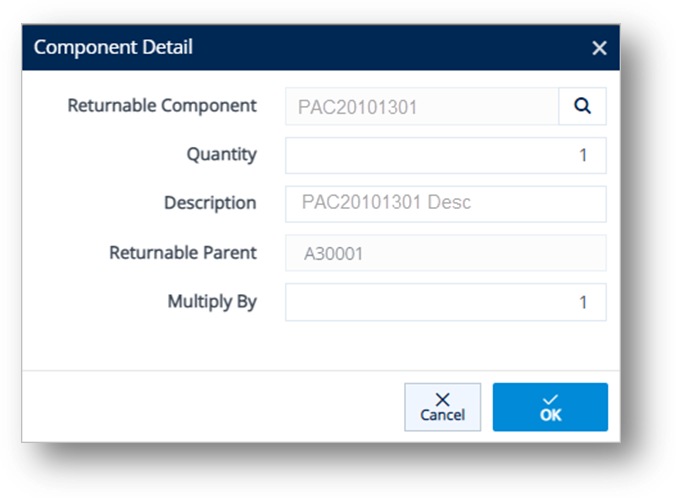Select the Description text field
The width and height of the screenshot is (676, 498).
[x=446, y=204]
